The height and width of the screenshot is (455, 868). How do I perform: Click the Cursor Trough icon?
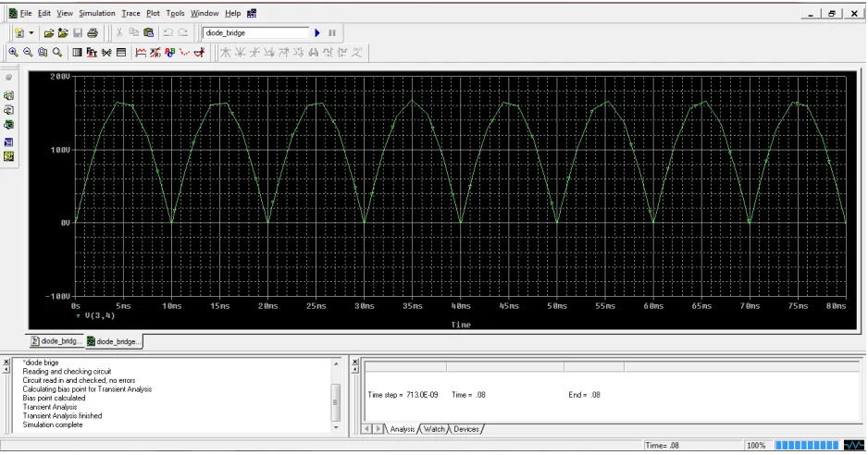(240, 52)
